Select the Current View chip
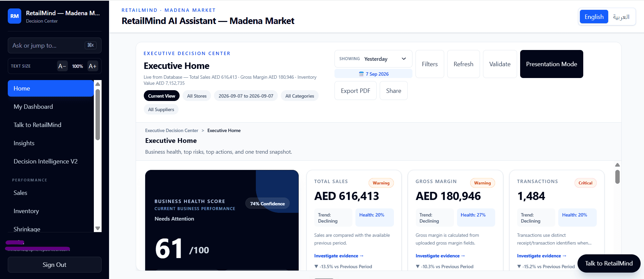This screenshot has height=279, width=644. click(161, 96)
